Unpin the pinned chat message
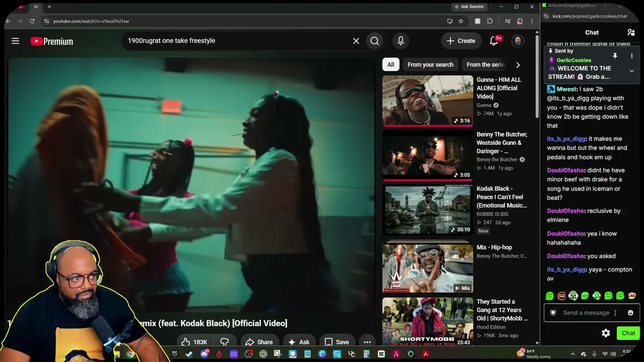 [615, 56]
